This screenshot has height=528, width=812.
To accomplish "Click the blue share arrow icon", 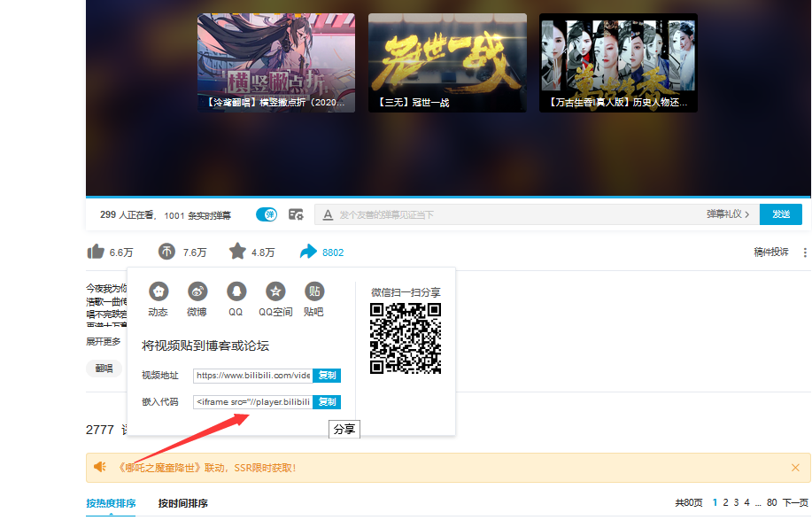I will point(308,252).
